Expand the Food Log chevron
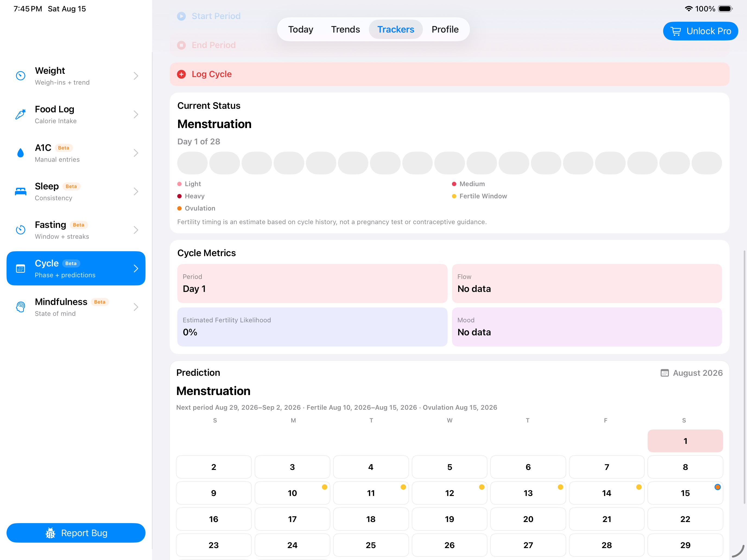This screenshot has height=560, width=747. (136, 114)
